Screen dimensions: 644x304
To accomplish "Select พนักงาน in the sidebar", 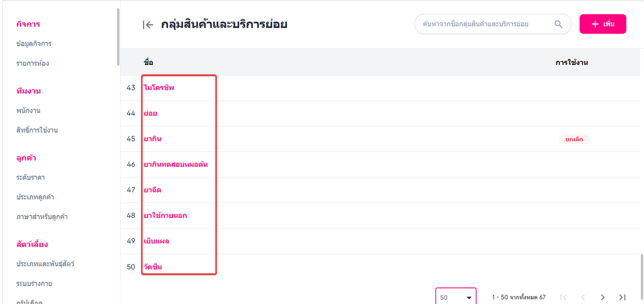I will 29,111.
